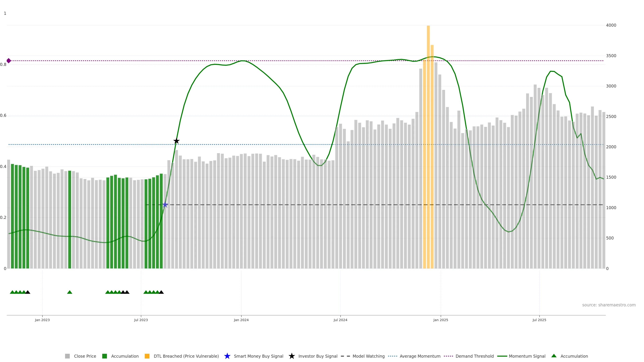Click the Jan 2025 axis label
The image size is (644, 362).
[441, 320]
